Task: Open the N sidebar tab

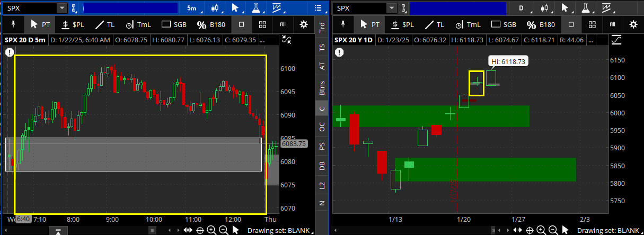Action: 321,203
